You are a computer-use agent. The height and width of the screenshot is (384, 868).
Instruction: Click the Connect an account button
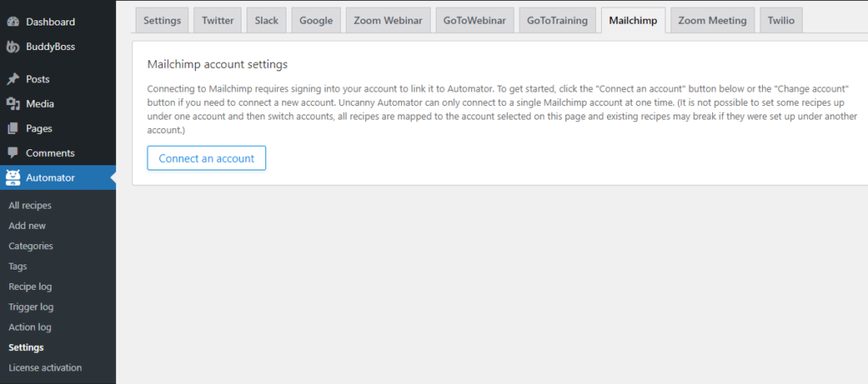207,159
